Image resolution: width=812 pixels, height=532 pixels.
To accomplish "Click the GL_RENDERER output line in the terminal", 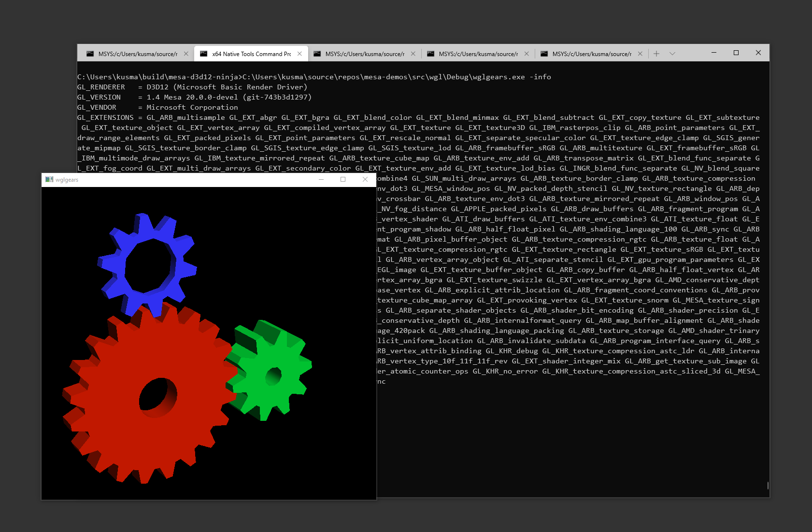I will (192, 87).
